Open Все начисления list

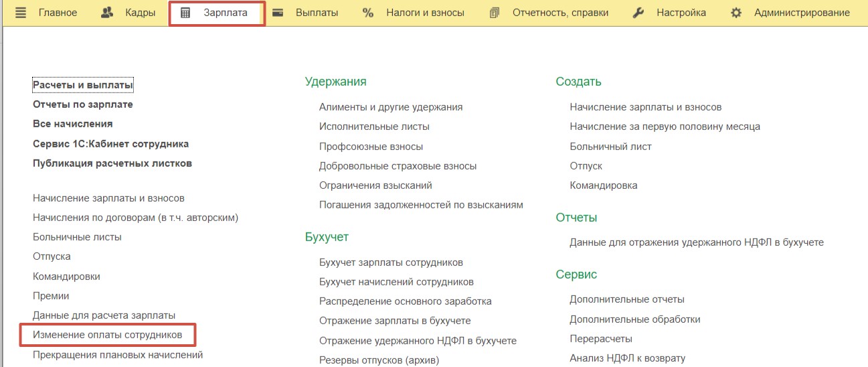(x=72, y=124)
